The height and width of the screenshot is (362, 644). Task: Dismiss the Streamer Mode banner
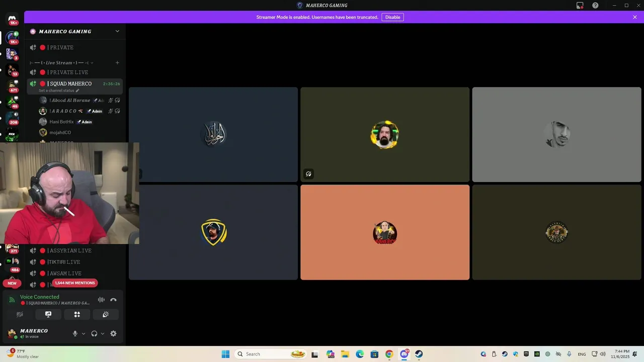[635, 17]
